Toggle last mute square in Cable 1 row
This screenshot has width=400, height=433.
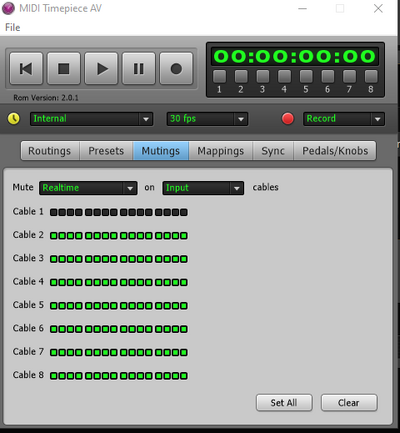pyautogui.click(x=184, y=212)
